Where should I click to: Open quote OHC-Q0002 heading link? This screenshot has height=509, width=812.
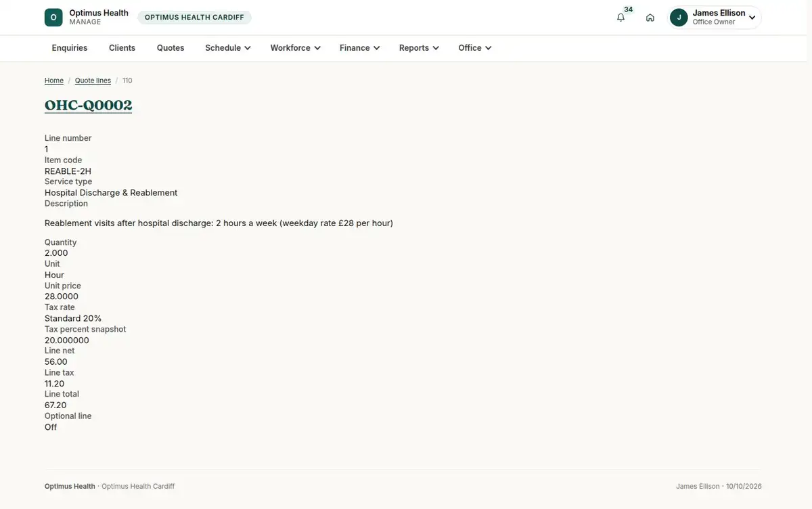coord(89,105)
